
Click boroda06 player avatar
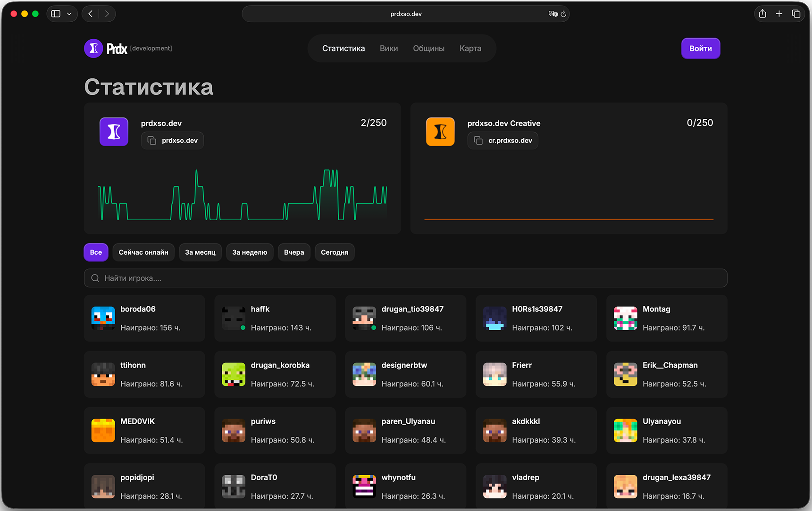[103, 318]
